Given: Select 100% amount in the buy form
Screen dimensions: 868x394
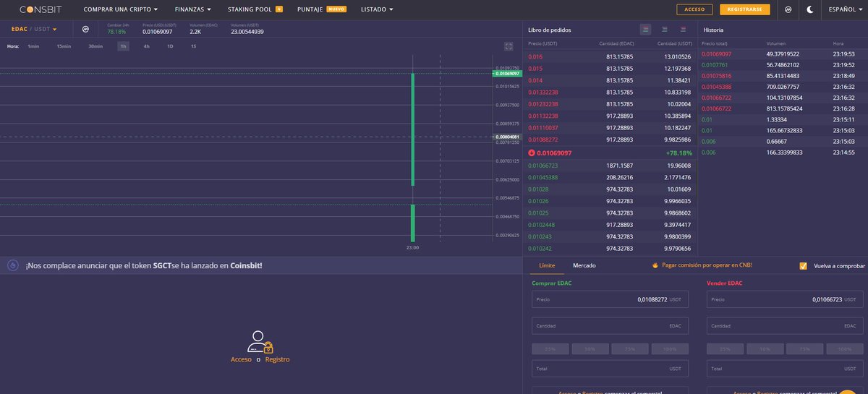Looking at the screenshot, I should point(670,349).
